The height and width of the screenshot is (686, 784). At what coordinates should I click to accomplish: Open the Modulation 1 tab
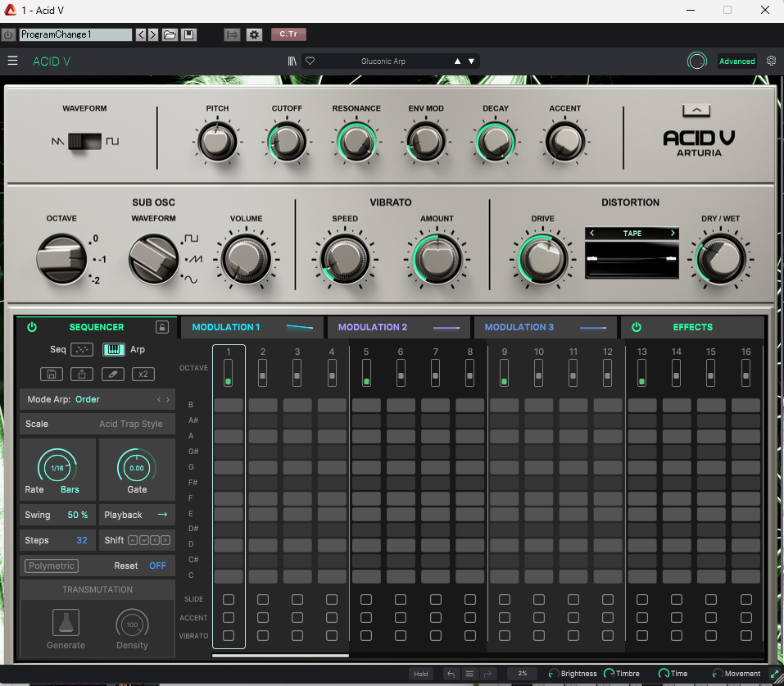[252, 327]
